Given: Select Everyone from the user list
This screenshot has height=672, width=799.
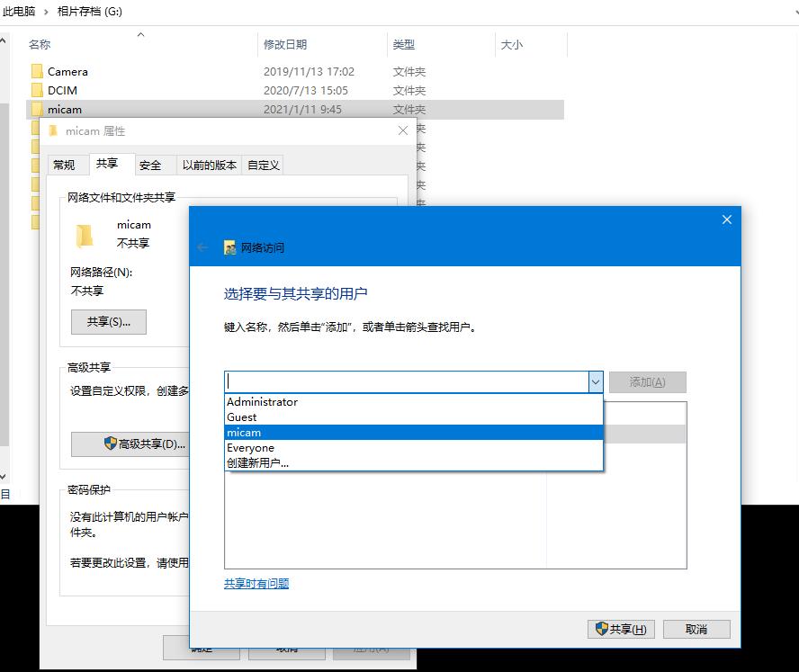Looking at the screenshot, I should coord(250,447).
